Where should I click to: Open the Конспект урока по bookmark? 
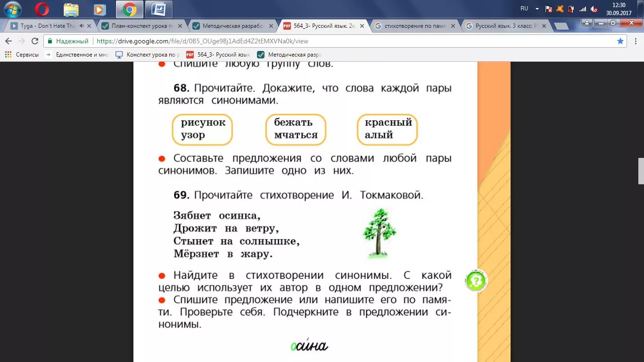pos(148,55)
